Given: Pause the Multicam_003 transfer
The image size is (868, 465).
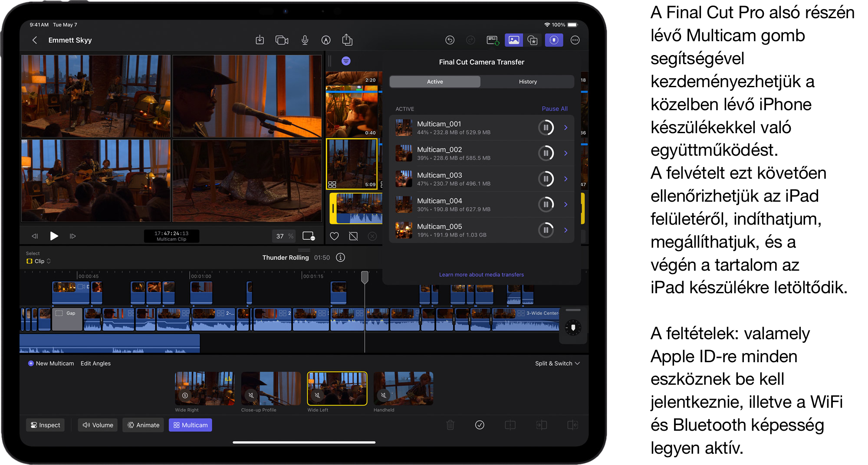Looking at the screenshot, I should tap(546, 179).
